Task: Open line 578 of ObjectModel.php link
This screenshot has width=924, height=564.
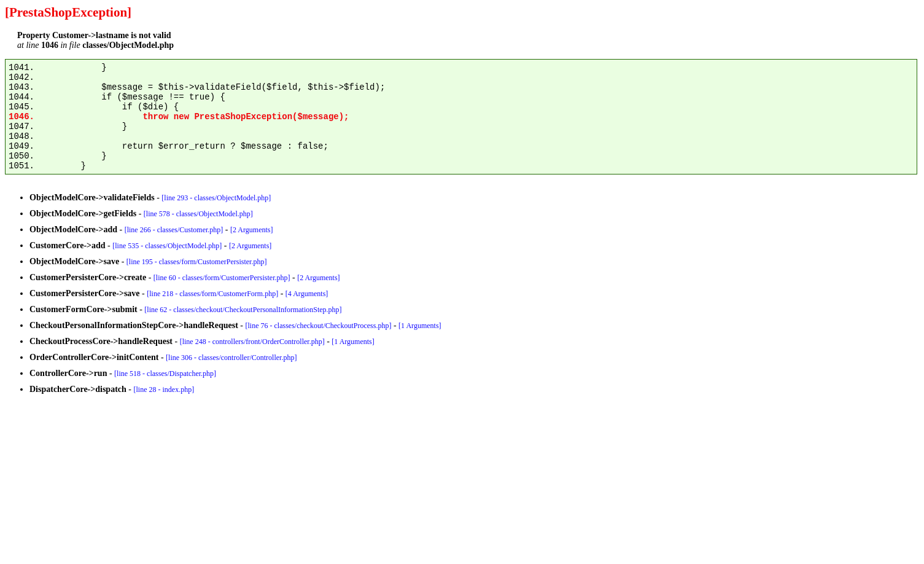Action: [x=198, y=213]
